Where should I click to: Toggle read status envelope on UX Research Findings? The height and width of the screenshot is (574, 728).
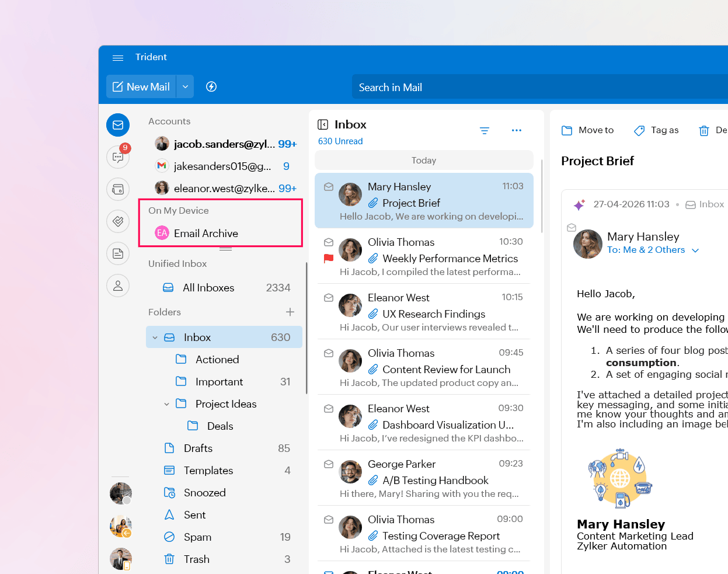click(x=329, y=298)
